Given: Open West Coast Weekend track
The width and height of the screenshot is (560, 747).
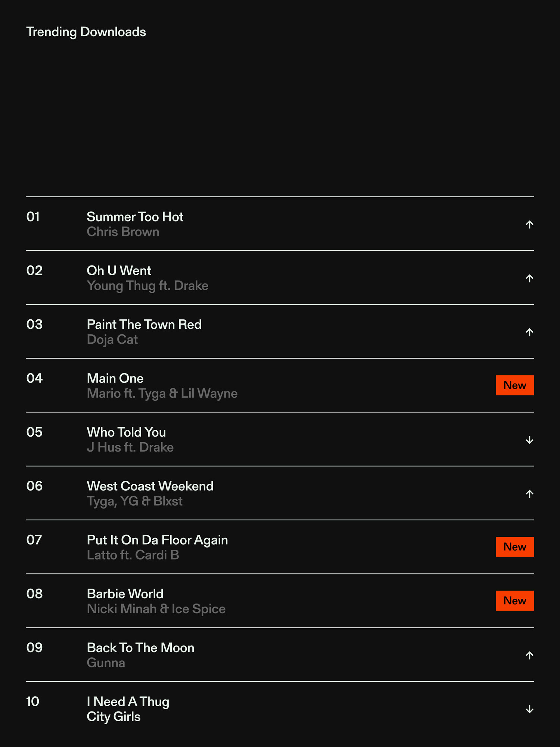Looking at the screenshot, I should 150,486.
